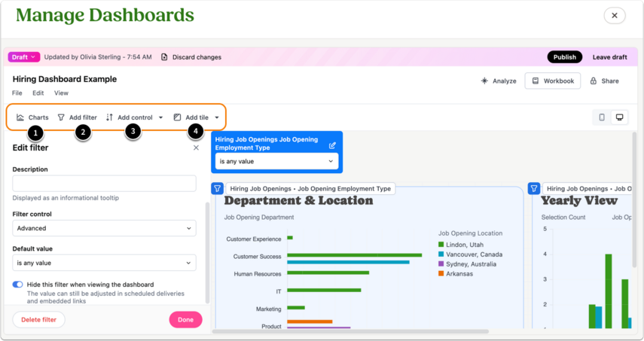Viewport: 644px width, 341px height.
Task: Toggle Hide this filter when viewing dashboard
Action: point(17,285)
